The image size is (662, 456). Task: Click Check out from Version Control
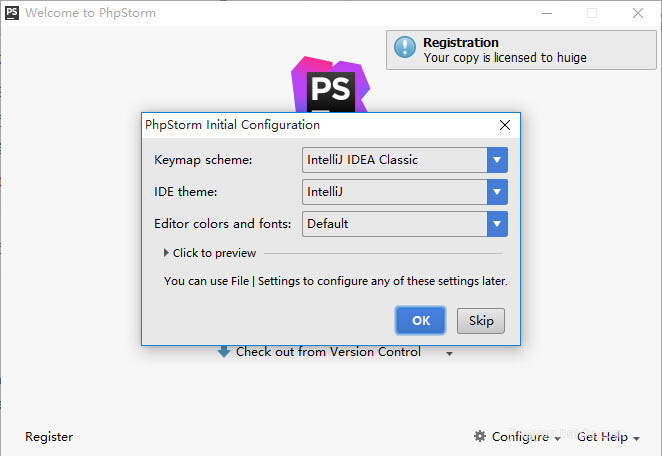point(328,352)
